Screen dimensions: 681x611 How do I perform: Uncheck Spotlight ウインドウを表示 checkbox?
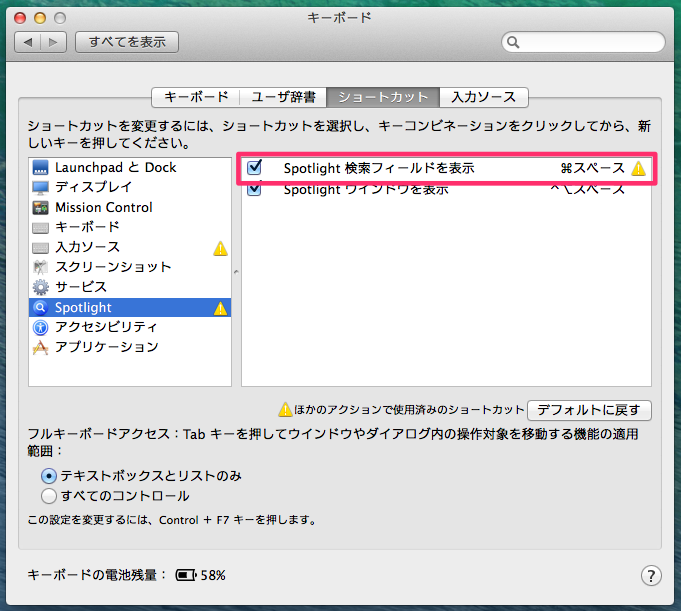254,190
